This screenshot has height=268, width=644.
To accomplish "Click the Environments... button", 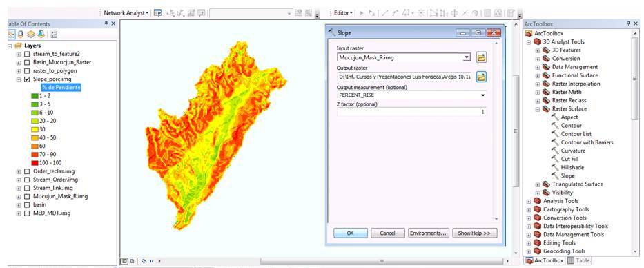I will pos(429,233).
